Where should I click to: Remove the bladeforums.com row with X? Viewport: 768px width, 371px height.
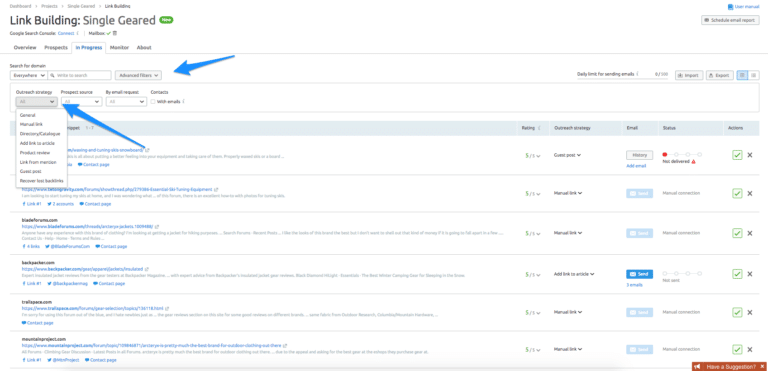750,233
